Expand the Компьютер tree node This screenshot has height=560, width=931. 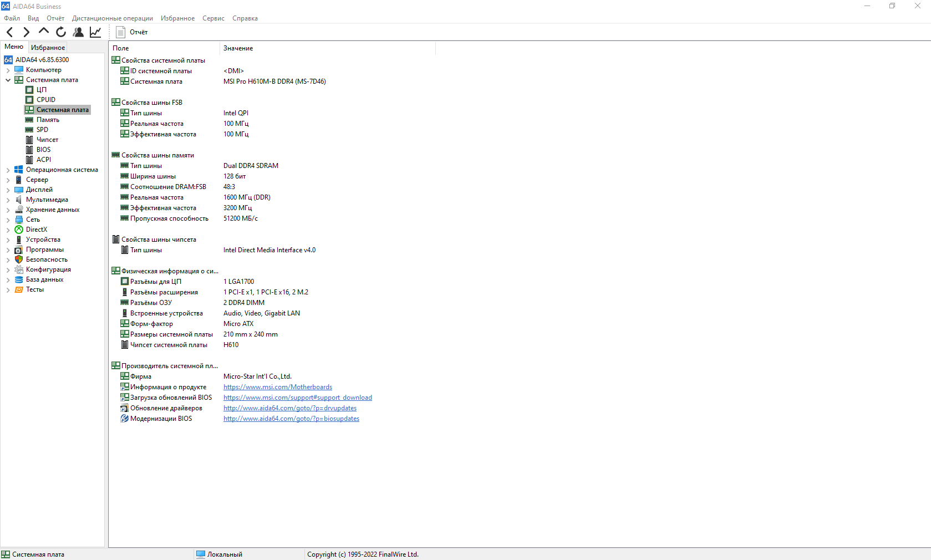click(8, 70)
